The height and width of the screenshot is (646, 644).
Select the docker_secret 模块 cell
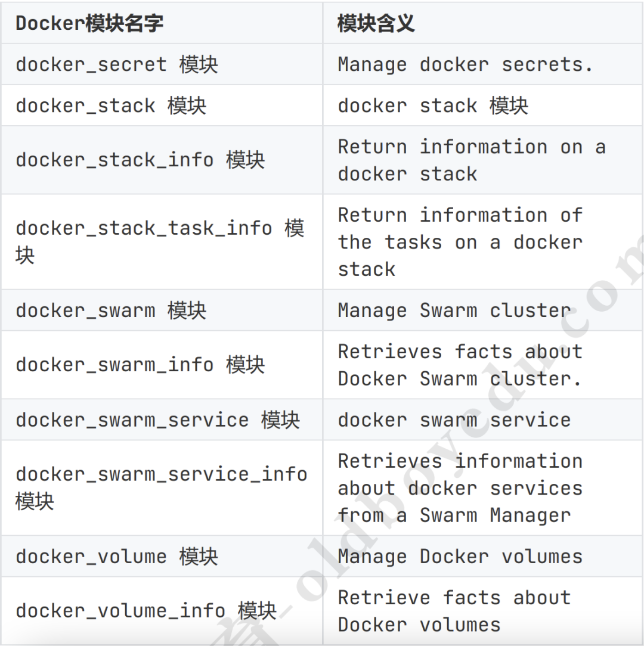coord(117,64)
